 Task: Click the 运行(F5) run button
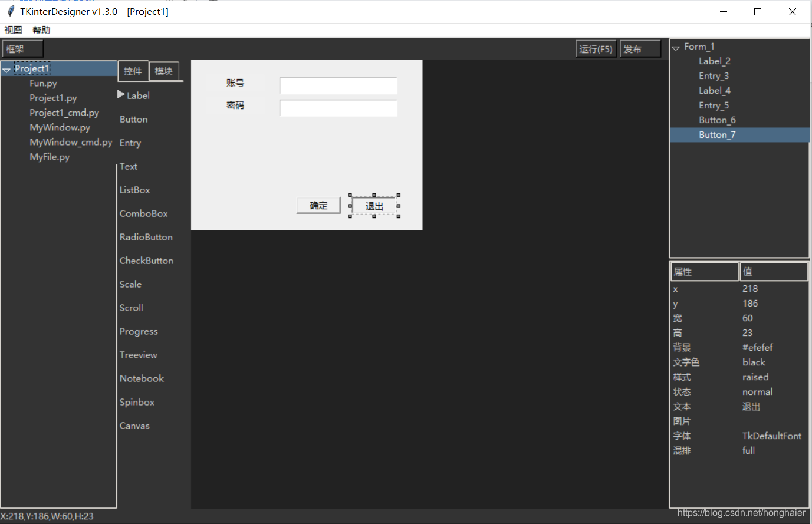coord(596,49)
